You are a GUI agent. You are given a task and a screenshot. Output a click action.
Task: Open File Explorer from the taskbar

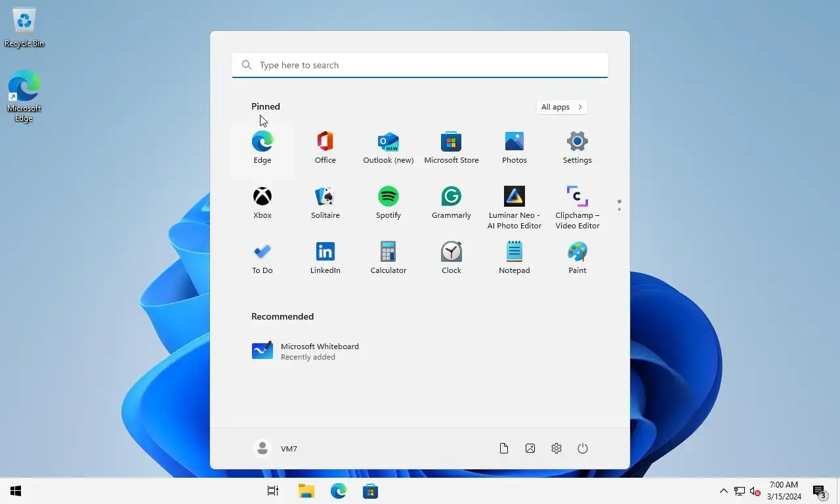[306, 491]
